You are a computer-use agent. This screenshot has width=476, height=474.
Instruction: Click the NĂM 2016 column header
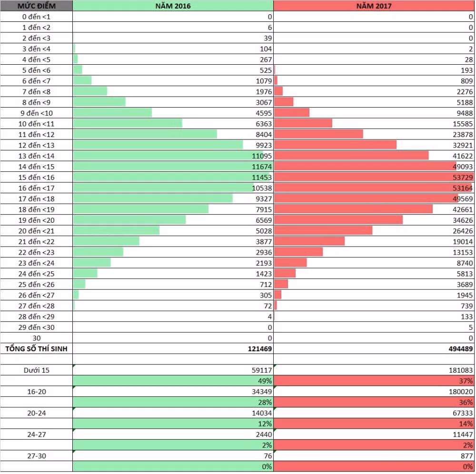click(173, 6)
